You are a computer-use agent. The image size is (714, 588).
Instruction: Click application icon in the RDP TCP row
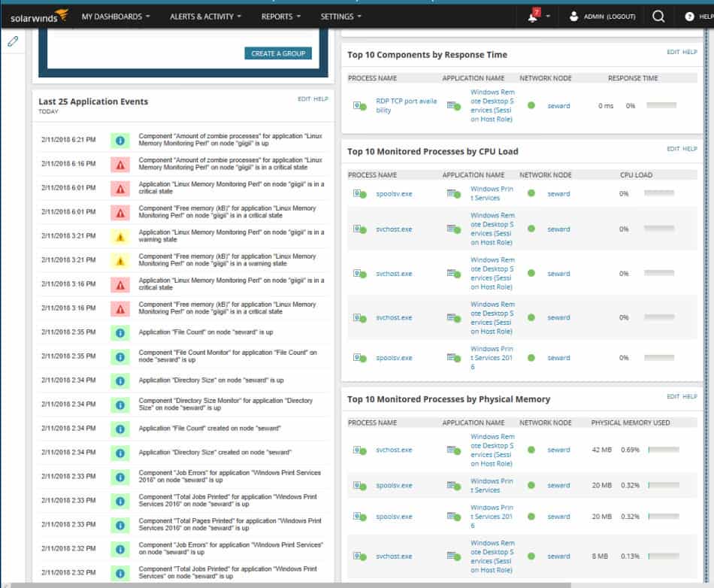(x=453, y=106)
